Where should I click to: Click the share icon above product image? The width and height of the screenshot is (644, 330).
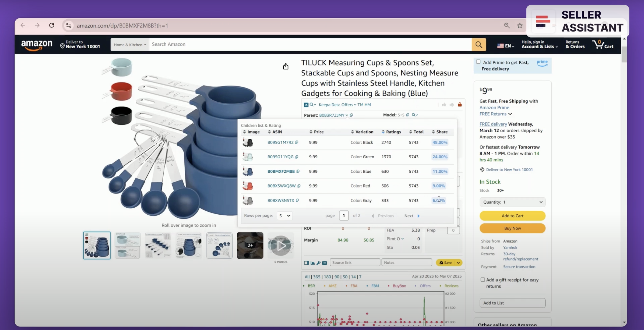(x=286, y=66)
